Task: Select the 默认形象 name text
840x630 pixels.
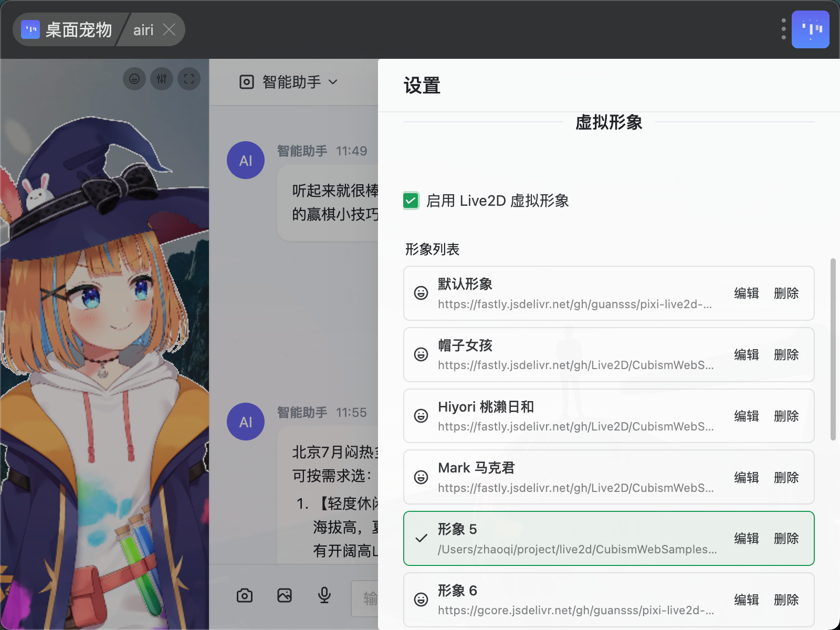Action: (x=465, y=284)
